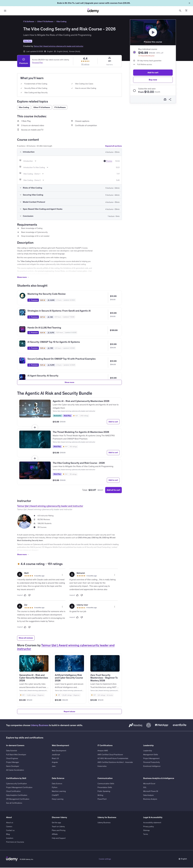Add Threat Modeling Masterclass to cart
Viewport: 193px width, 868px height.
tap(113, 453)
